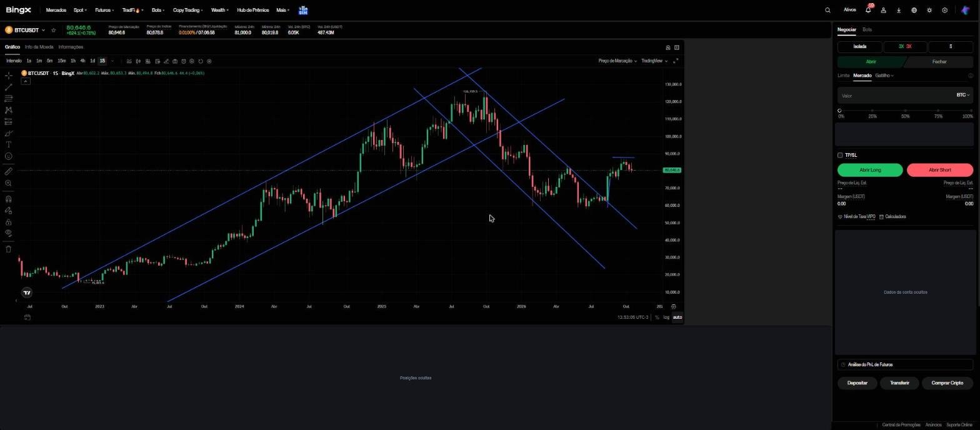This screenshot has width=980, height=430.
Task: Switch theme with sun icon
Action: [x=929, y=10]
